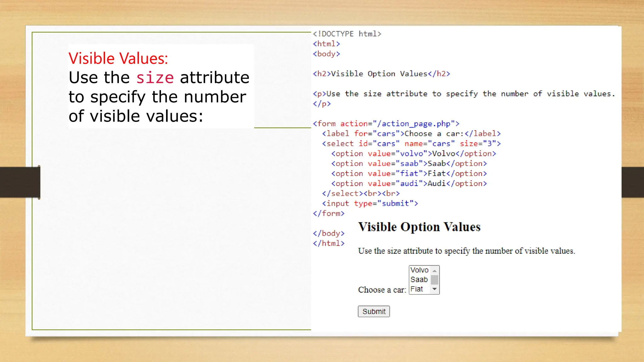Click the red 'Visible Values:' slide title
644x362 pixels.
[x=118, y=58]
